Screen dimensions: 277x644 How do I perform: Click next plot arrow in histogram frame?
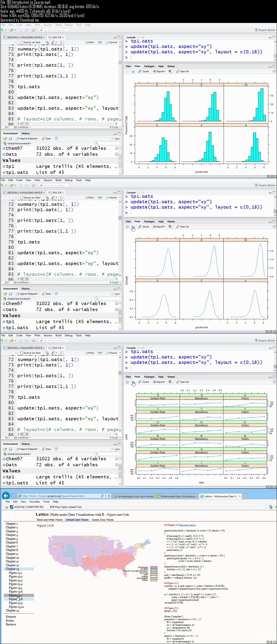click(x=133, y=72)
